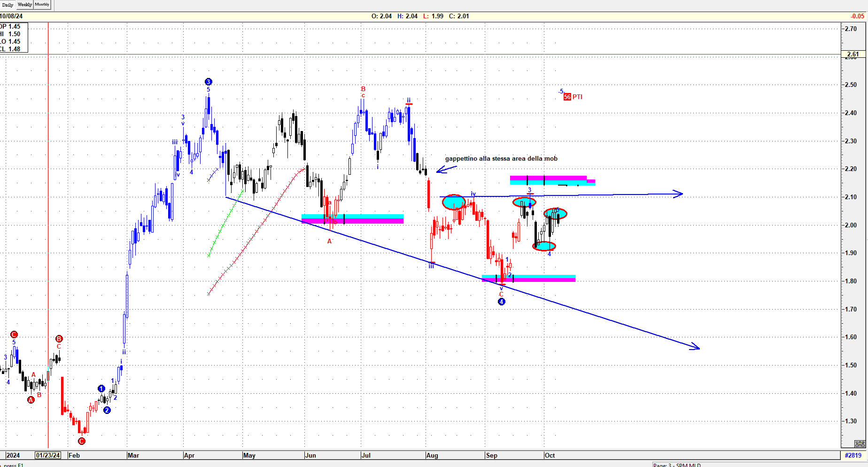868x467 pixels.
Task: Select the blue circled 3 wave marker
Action: (209, 82)
